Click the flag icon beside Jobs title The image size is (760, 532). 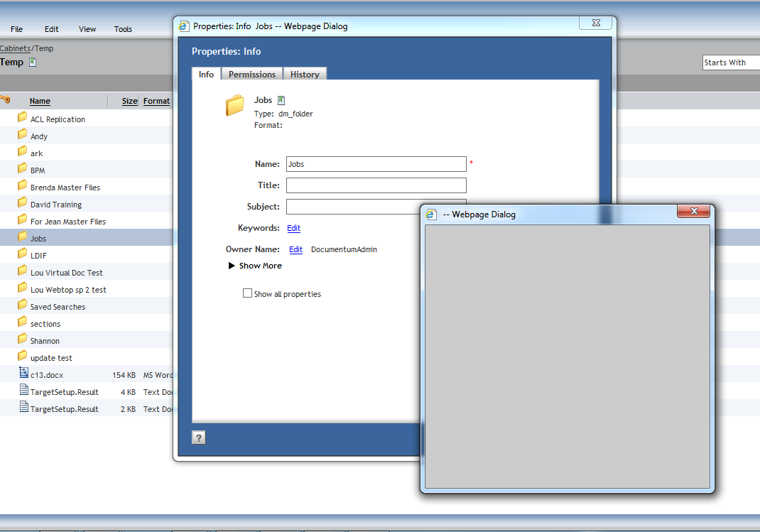click(x=281, y=100)
